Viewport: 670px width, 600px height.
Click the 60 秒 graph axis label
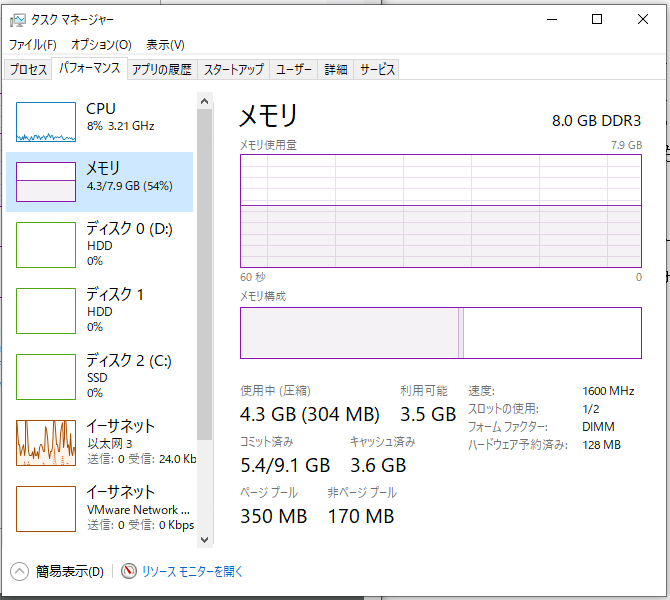[253, 277]
